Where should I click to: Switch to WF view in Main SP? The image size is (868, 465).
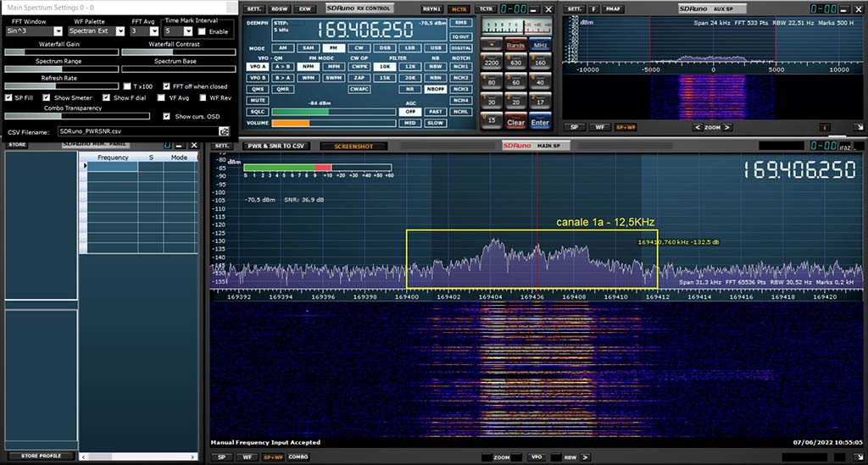[x=247, y=457]
